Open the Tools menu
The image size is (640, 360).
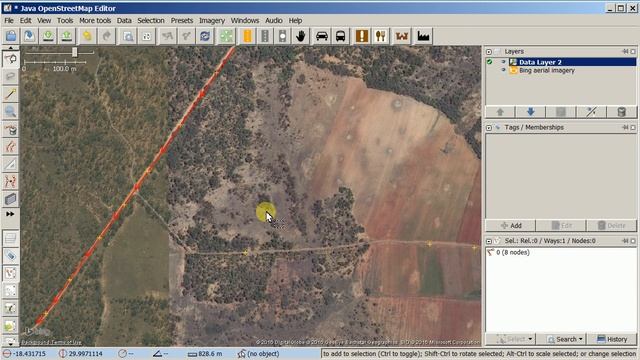click(65, 20)
